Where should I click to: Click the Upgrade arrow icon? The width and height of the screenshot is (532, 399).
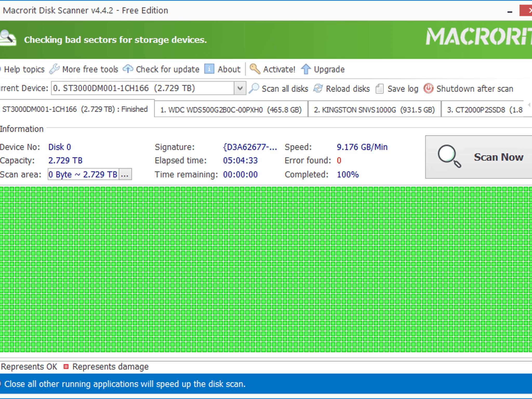click(x=306, y=69)
